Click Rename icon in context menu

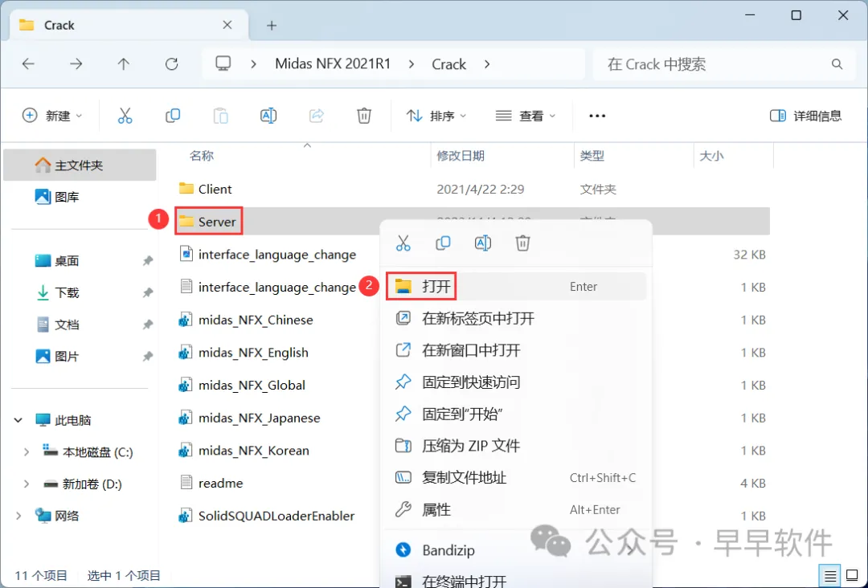point(483,243)
